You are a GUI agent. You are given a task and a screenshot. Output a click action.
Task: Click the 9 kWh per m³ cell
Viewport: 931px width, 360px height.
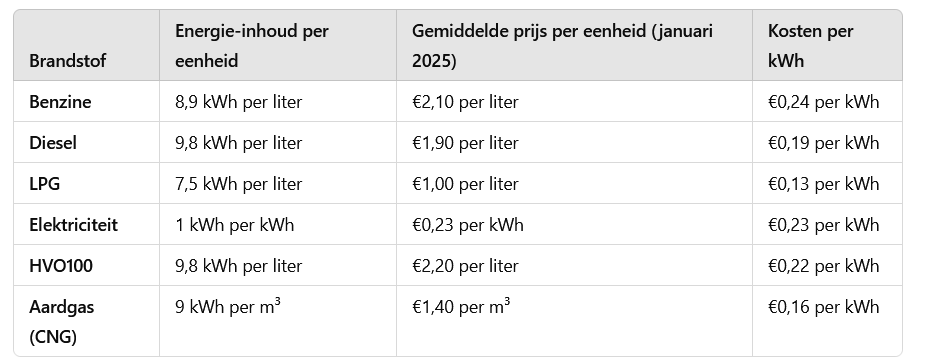point(228,307)
